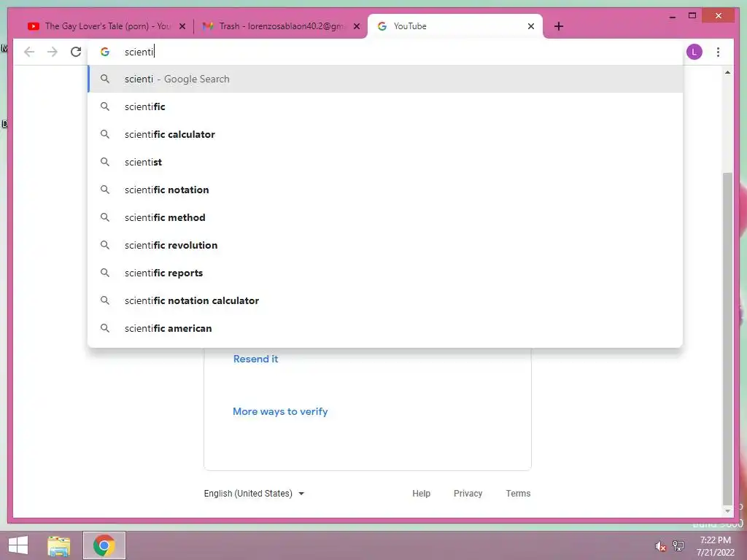Maximize the Chrome window

click(x=692, y=16)
